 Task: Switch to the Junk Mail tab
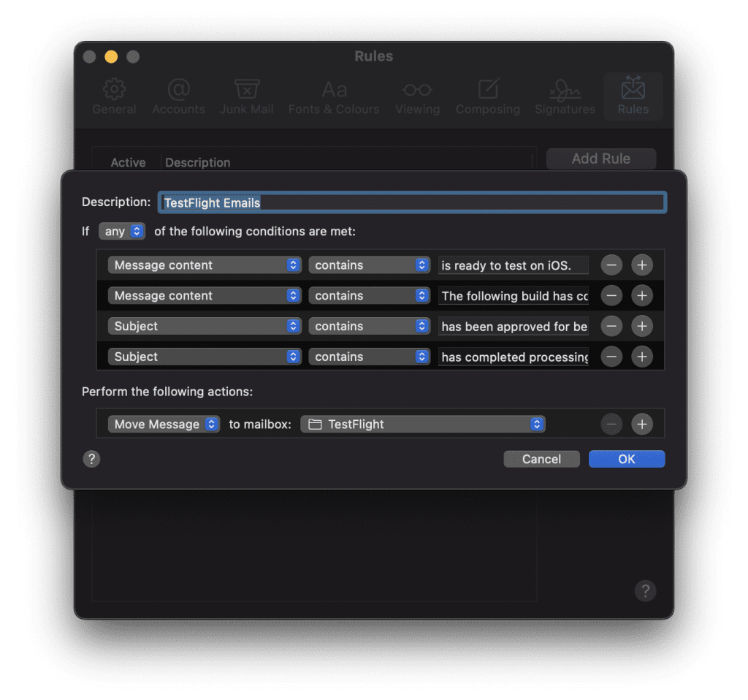(x=247, y=97)
